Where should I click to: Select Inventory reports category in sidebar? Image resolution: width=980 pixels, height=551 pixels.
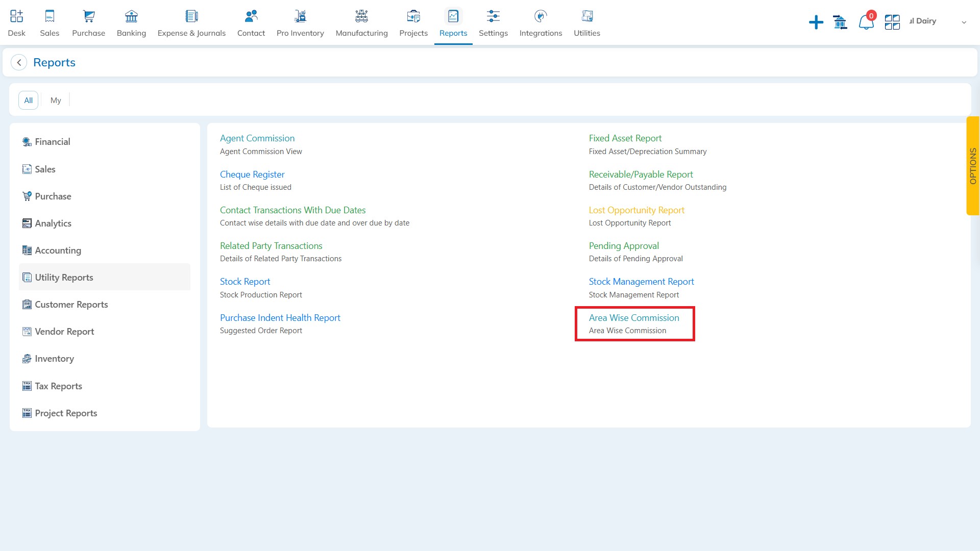click(104, 358)
